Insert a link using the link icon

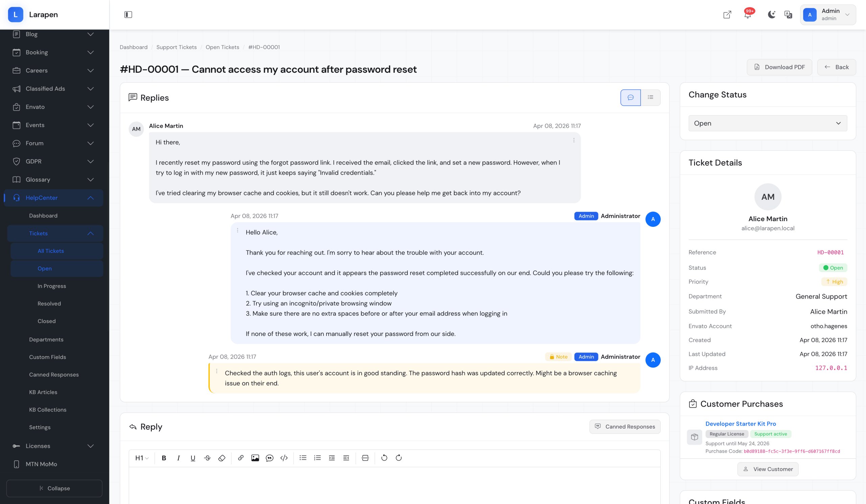click(241, 458)
